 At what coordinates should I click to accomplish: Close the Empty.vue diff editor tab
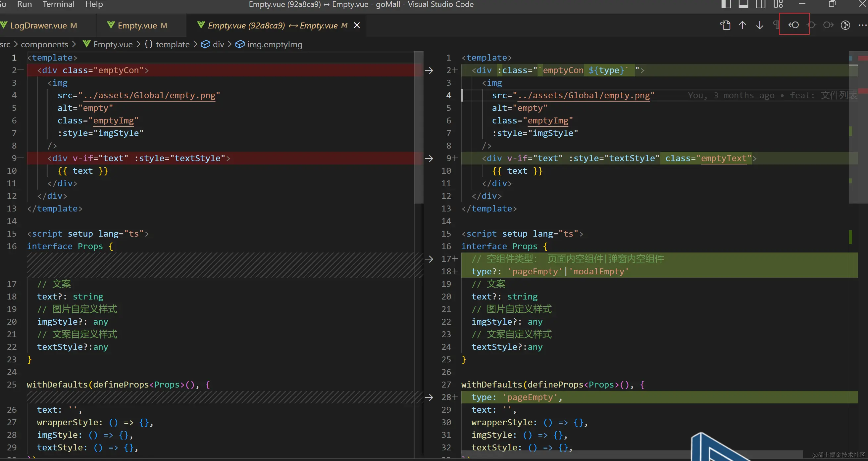coord(357,25)
